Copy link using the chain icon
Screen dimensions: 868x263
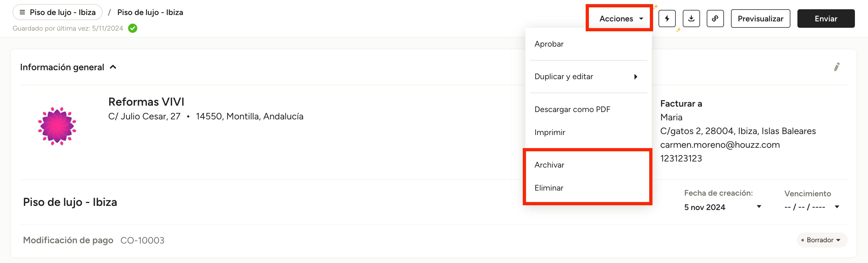click(x=715, y=19)
